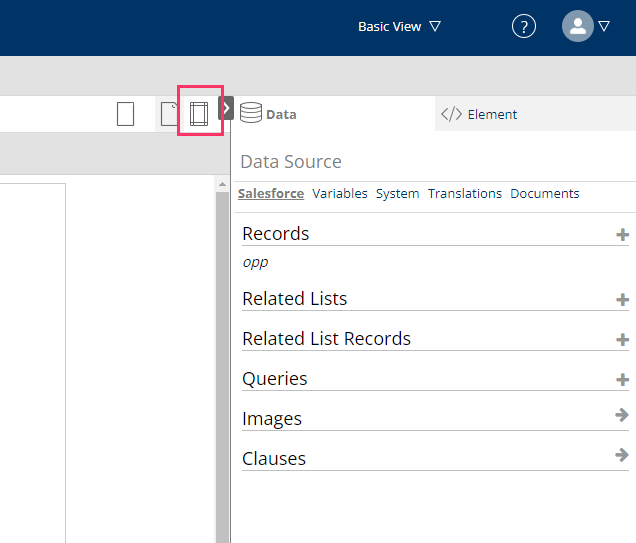Select the System data source

397,193
